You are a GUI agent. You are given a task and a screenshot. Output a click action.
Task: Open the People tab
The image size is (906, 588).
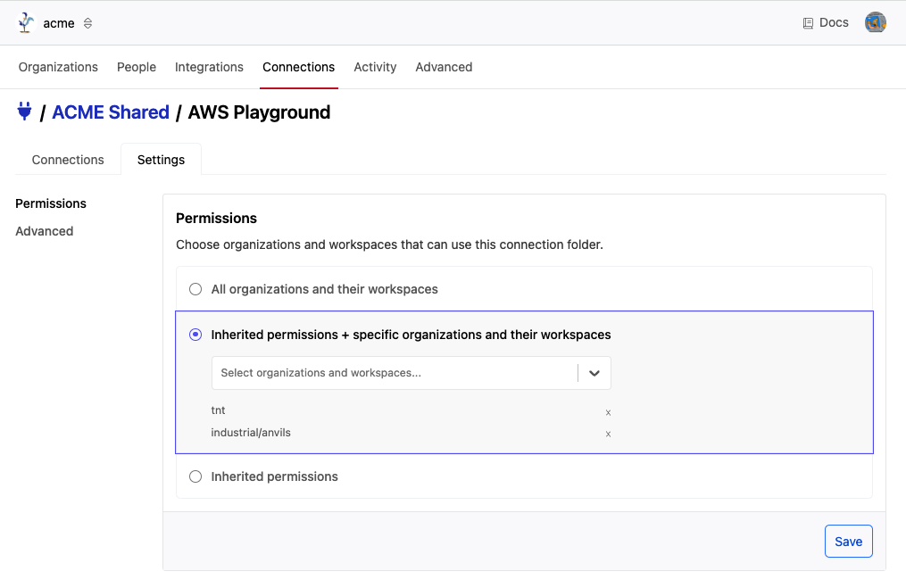(x=137, y=67)
